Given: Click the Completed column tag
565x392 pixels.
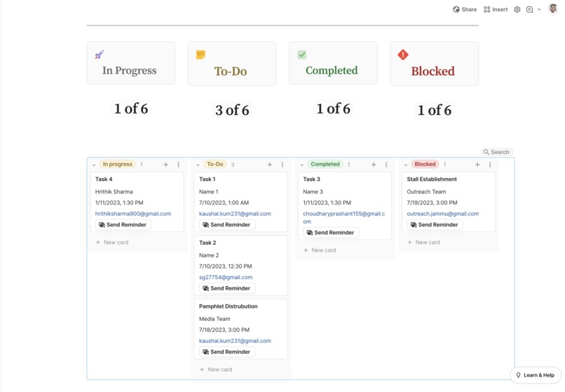Looking at the screenshot, I should tap(325, 164).
